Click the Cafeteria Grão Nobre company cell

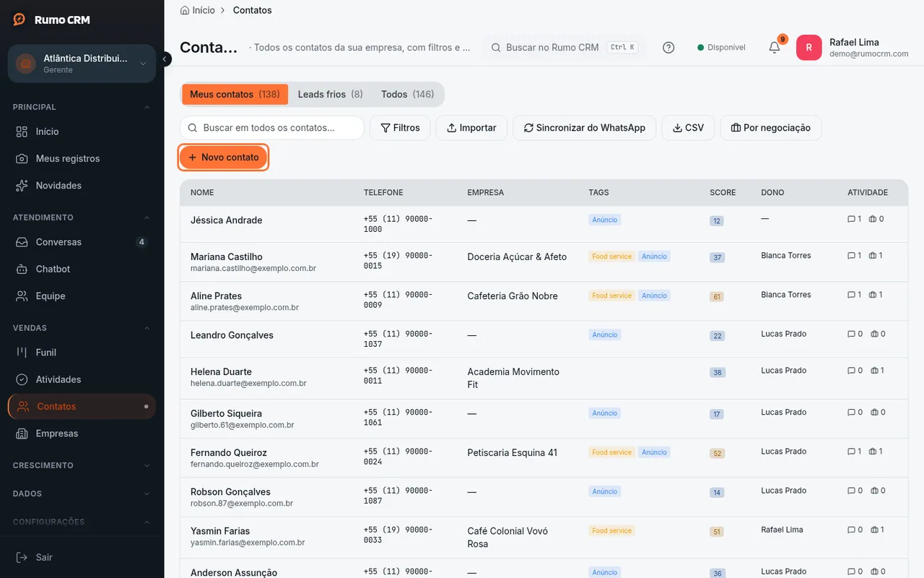tap(513, 296)
